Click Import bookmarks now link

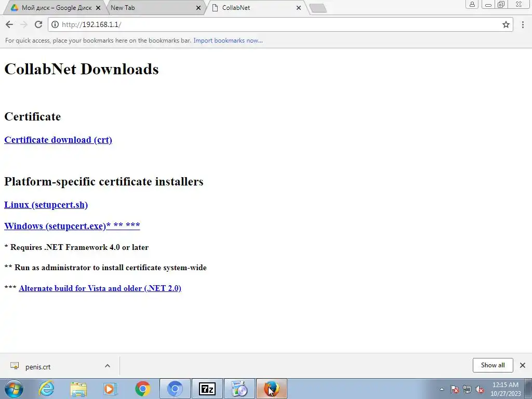228,41
